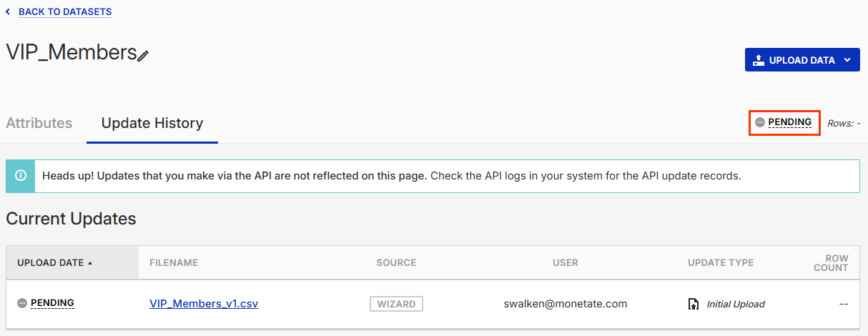This screenshot has height=336, width=868.
Task: Open the Back to Datasets link
Action: pos(65,11)
